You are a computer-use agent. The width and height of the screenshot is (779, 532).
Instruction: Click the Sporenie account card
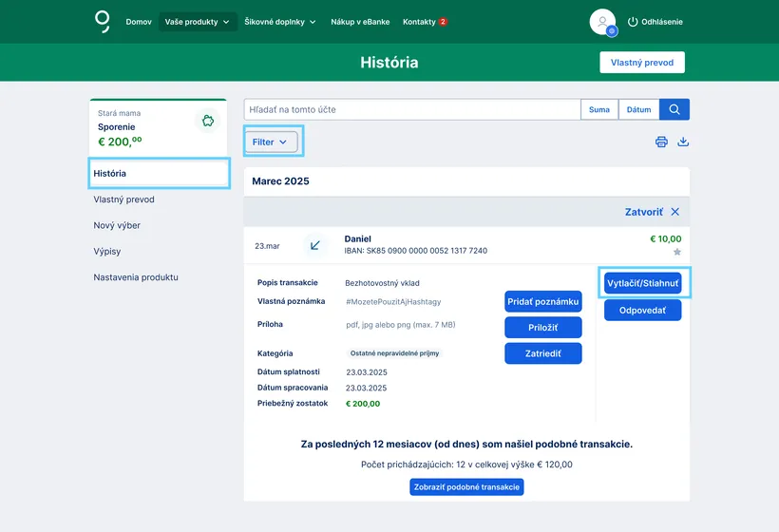coord(158,128)
